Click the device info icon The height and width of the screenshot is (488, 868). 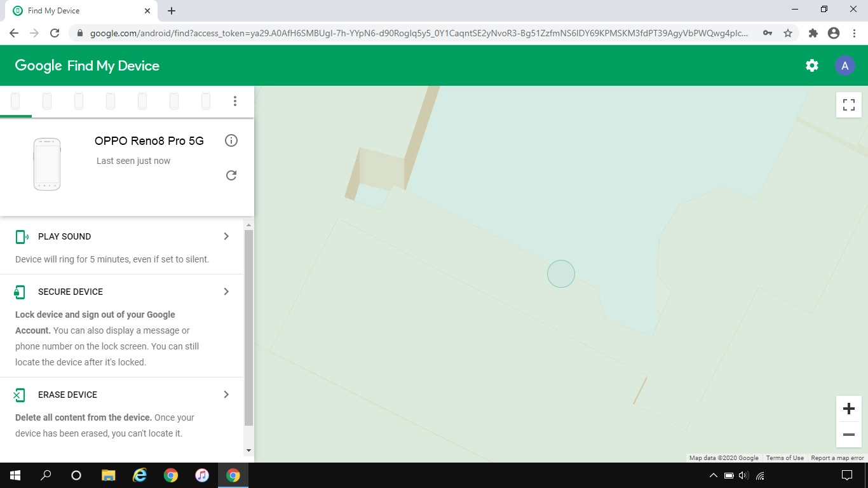tap(231, 140)
